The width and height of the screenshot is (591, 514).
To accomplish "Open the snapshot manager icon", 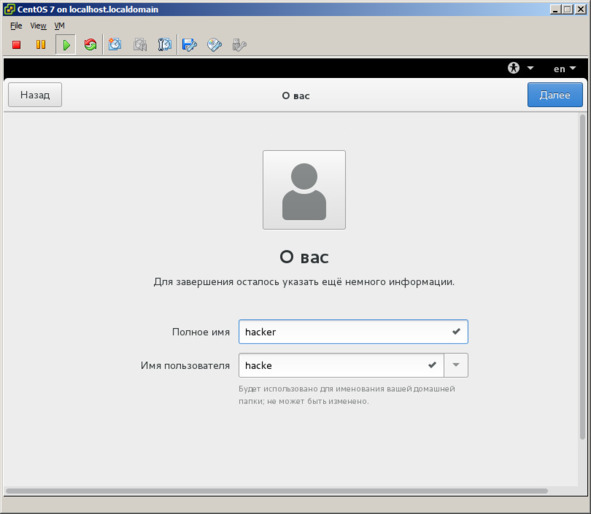I will click(165, 45).
